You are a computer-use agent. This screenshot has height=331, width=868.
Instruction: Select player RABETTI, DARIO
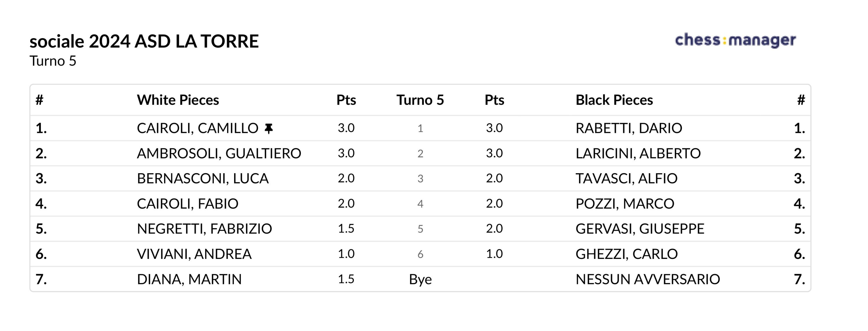629,128
